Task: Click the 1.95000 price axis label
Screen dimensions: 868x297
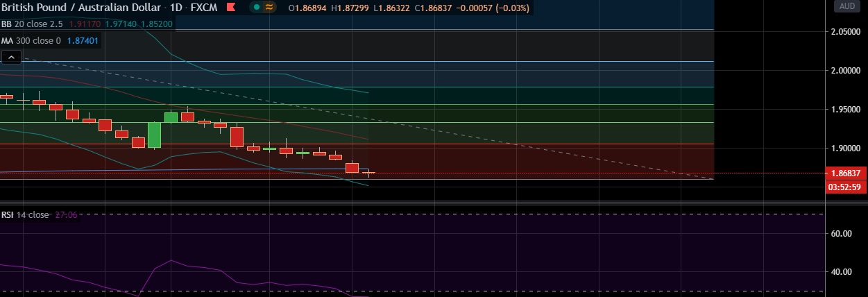Action: pos(845,110)
